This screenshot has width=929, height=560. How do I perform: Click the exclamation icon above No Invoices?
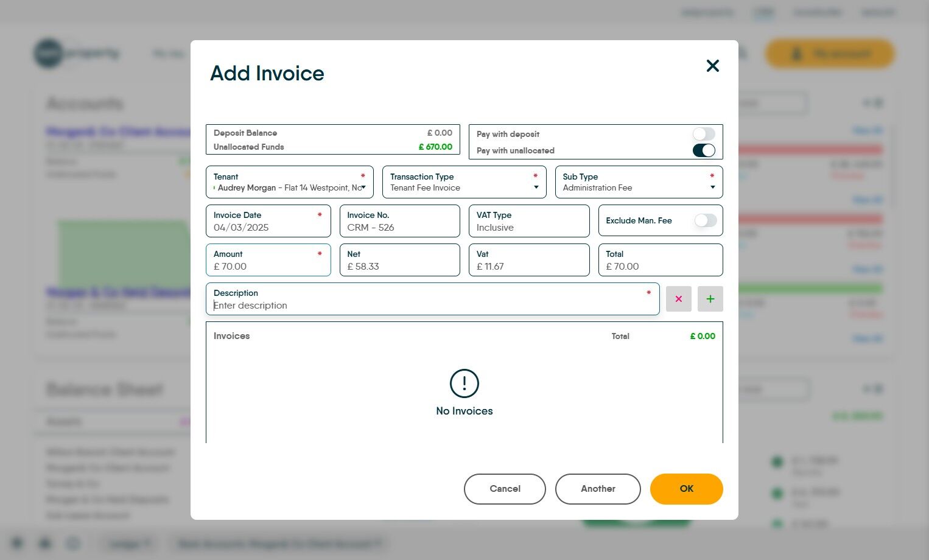click(x=464, y=383)
